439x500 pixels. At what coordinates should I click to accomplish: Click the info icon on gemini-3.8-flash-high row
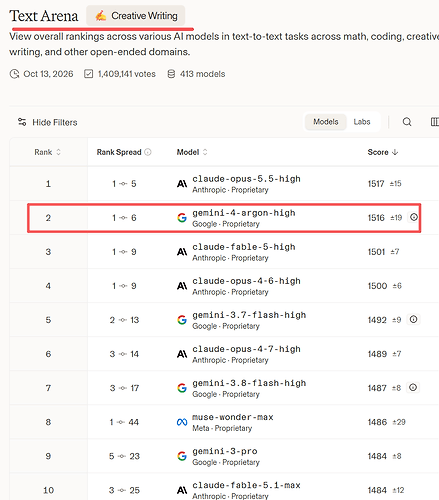tap(413, 387)
